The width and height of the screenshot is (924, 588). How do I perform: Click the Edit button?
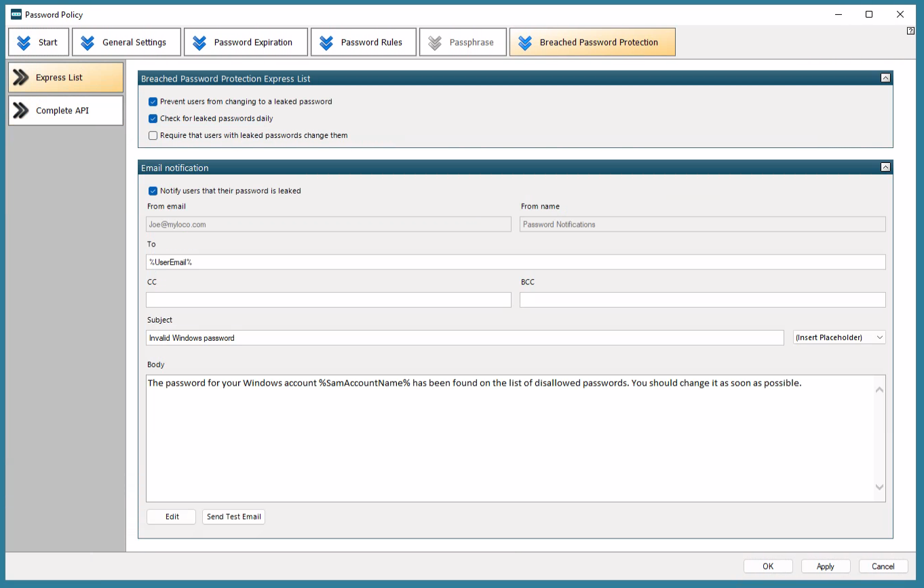pos(172,517)
